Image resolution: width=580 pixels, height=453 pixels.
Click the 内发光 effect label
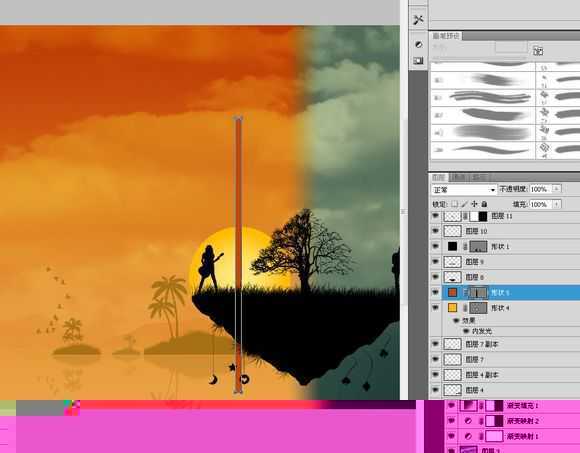point(482,331)
